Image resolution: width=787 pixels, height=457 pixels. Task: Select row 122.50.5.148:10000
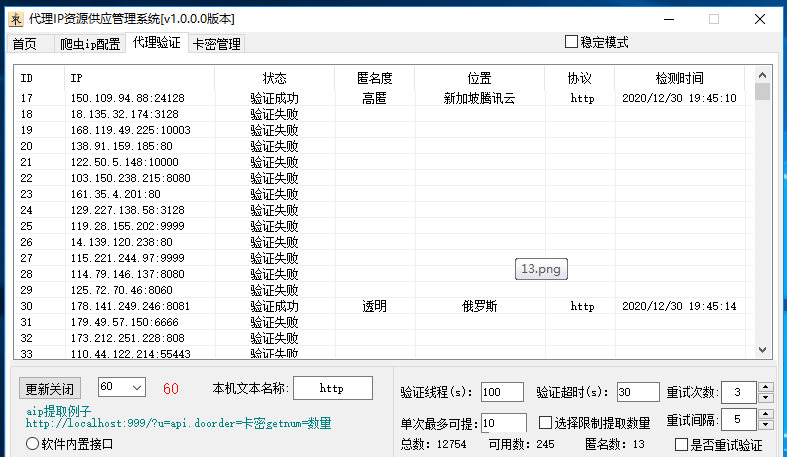(x=384, y=162)
